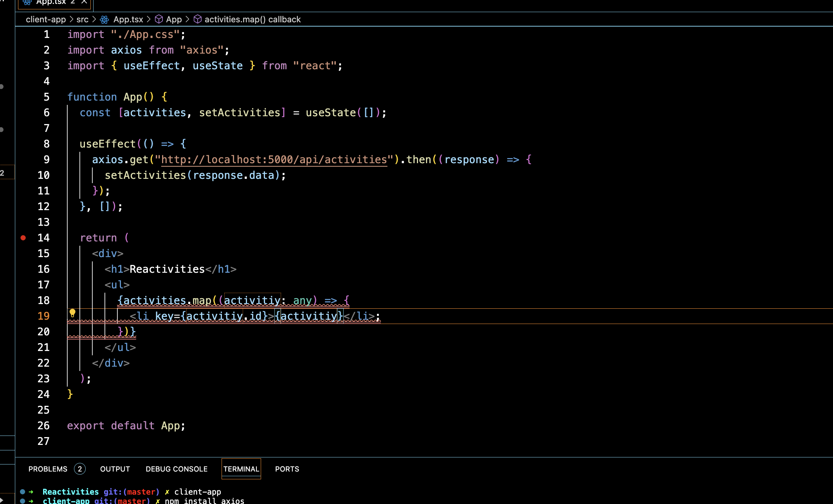Click the Problems count badge showing 2

tap(80, 469)
